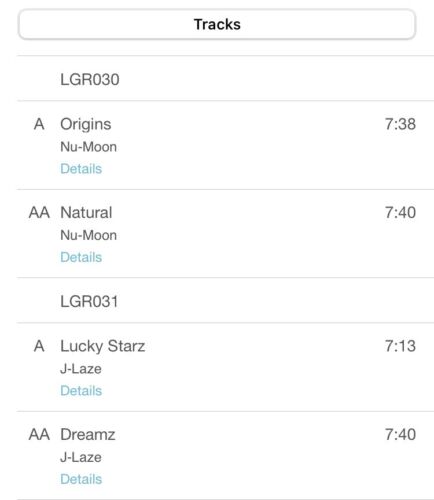Viewport: 434px width, 500px height.
Task: Click the LGR030 release heading
Action: 90,80
